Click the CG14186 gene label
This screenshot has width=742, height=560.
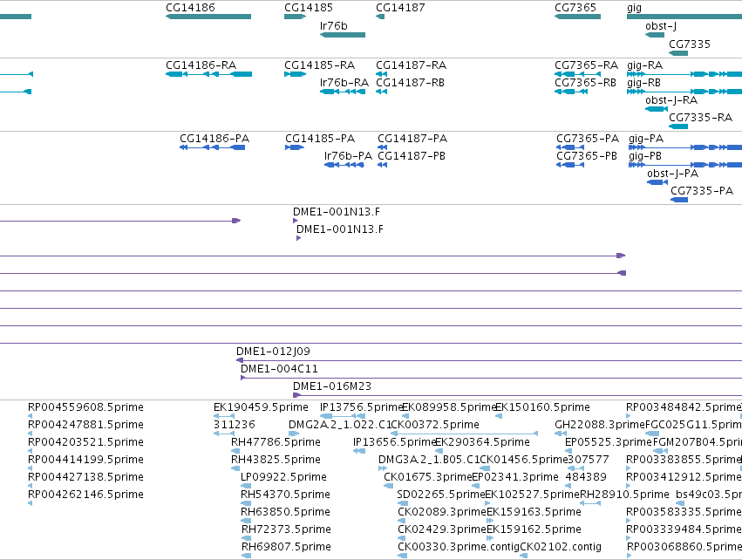click(190, 8)
